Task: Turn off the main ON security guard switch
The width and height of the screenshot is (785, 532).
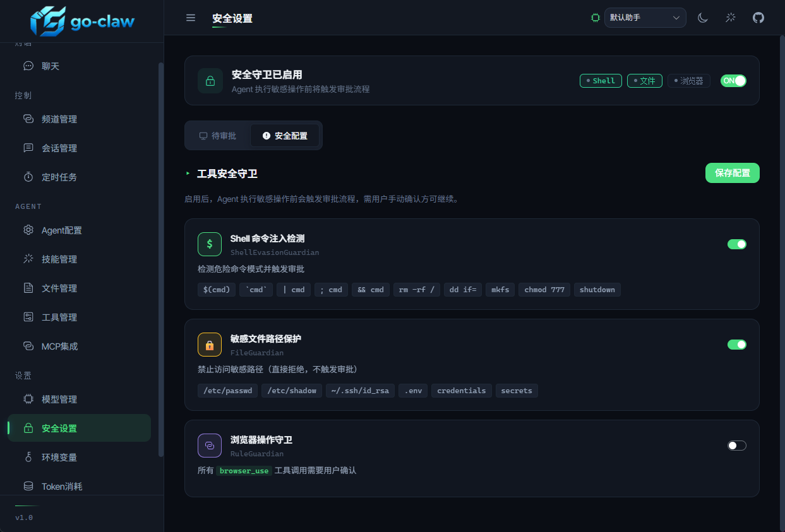Action: pos(733,81)
